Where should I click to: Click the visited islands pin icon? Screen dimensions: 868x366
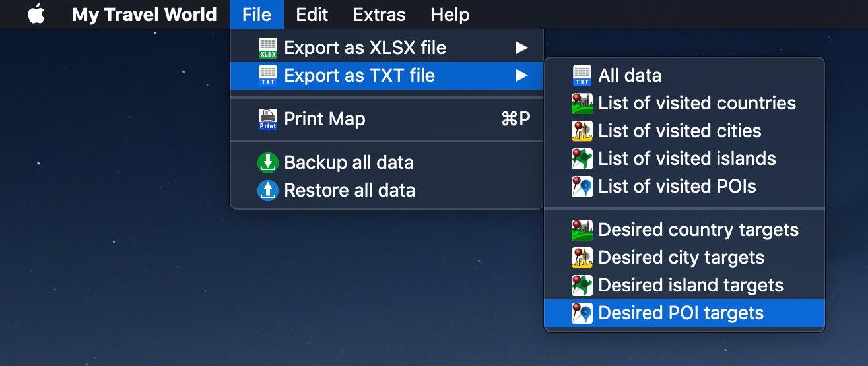[x=582, y=159]
